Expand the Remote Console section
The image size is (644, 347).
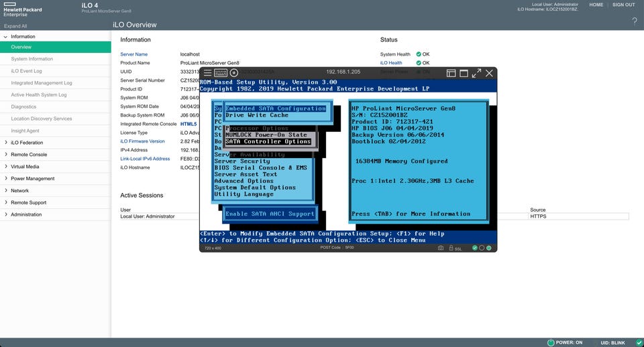[x=6, y=154]
